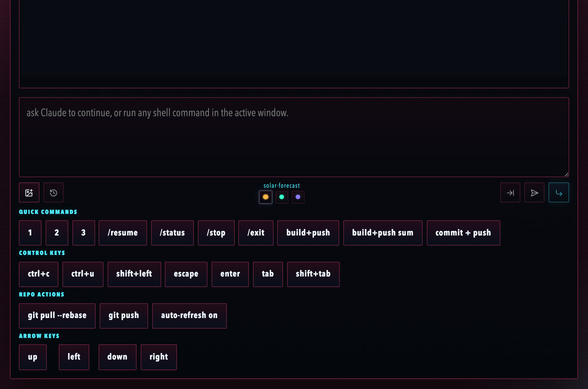Viewport: 588px width, 389px height.
Task: Click the attach image icon button
Action: pyautogui.click(x=29, y=192)
